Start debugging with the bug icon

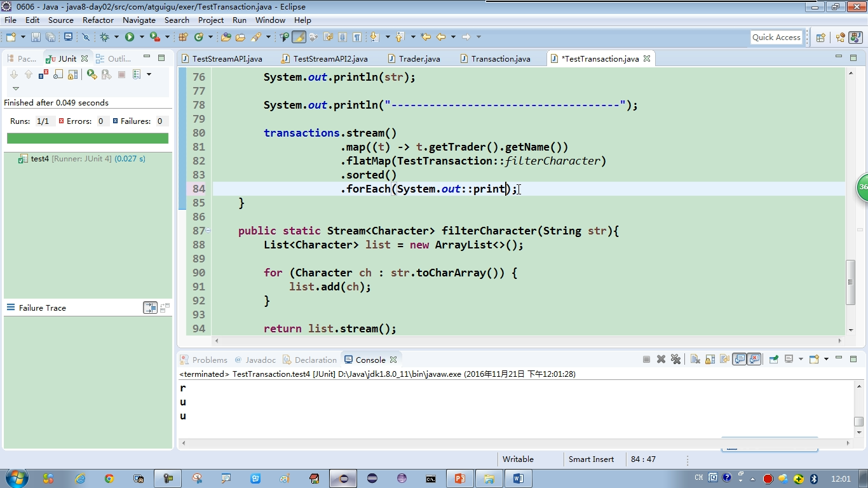pyautogui.click(x=104, y=37)
